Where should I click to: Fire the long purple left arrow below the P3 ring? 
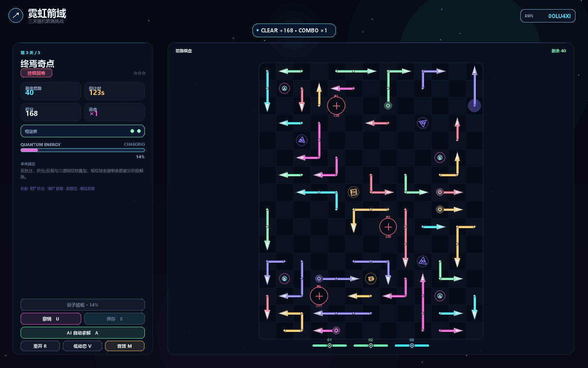coord(343,313)
